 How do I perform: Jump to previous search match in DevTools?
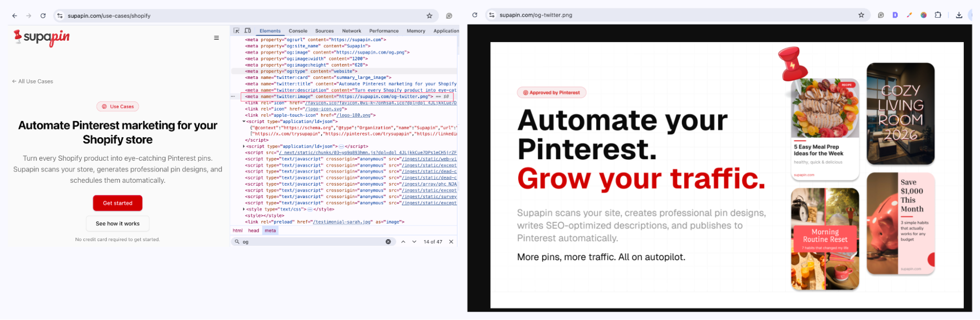tap(403, 242)
